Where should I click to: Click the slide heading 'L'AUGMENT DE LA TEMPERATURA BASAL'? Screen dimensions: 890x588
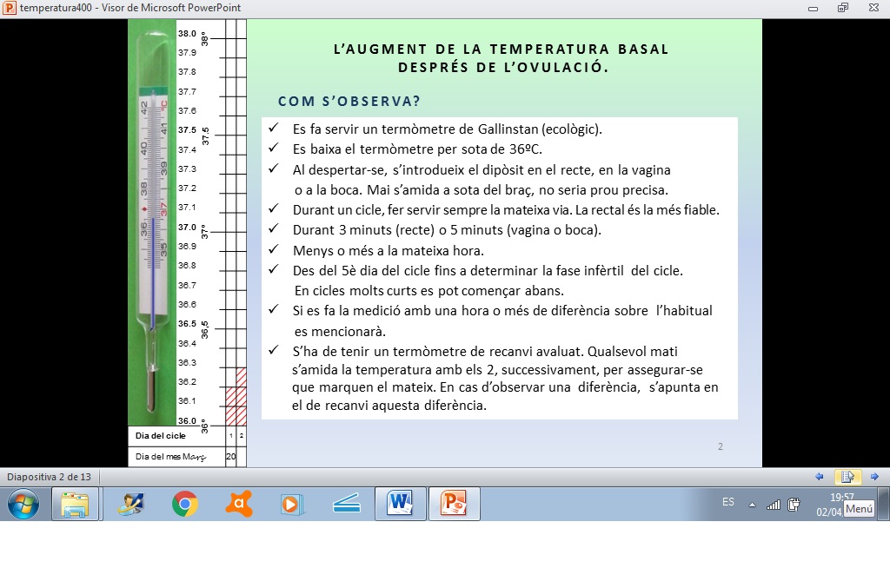501,50
